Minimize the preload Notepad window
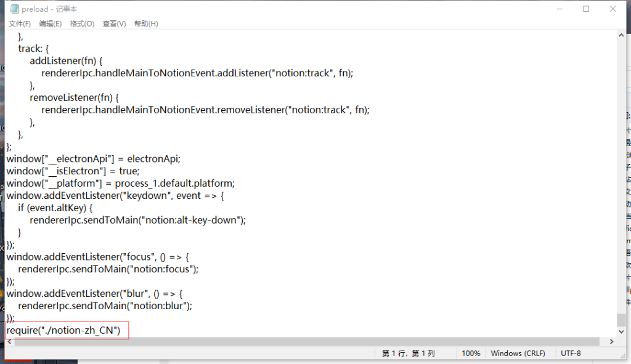Viewport: 631px width, 364px height. (x=560, y=9)
